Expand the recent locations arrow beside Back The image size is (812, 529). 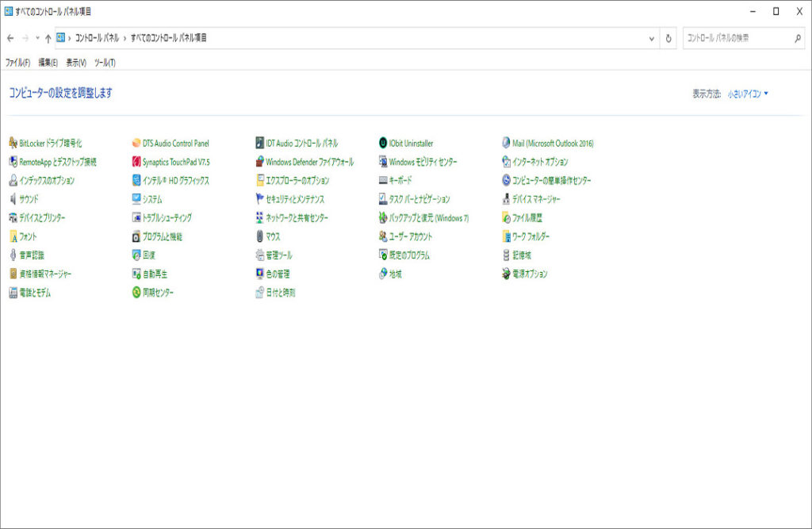click(37, 38)
